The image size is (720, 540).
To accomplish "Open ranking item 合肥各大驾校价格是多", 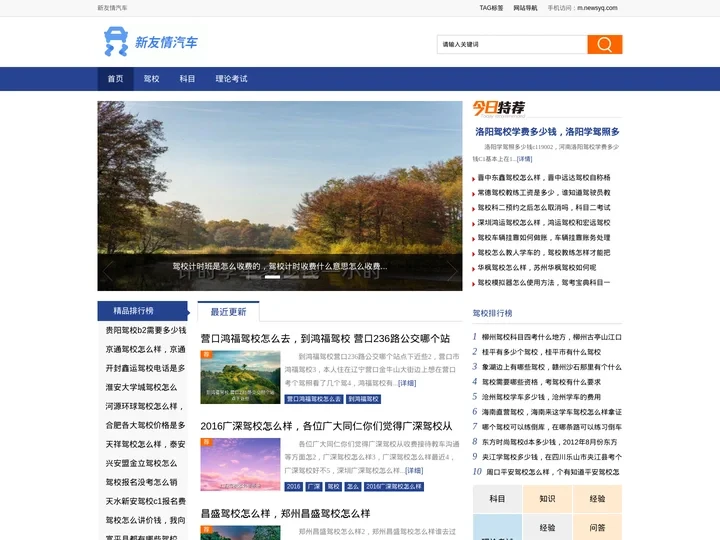I will click(146, 425).
